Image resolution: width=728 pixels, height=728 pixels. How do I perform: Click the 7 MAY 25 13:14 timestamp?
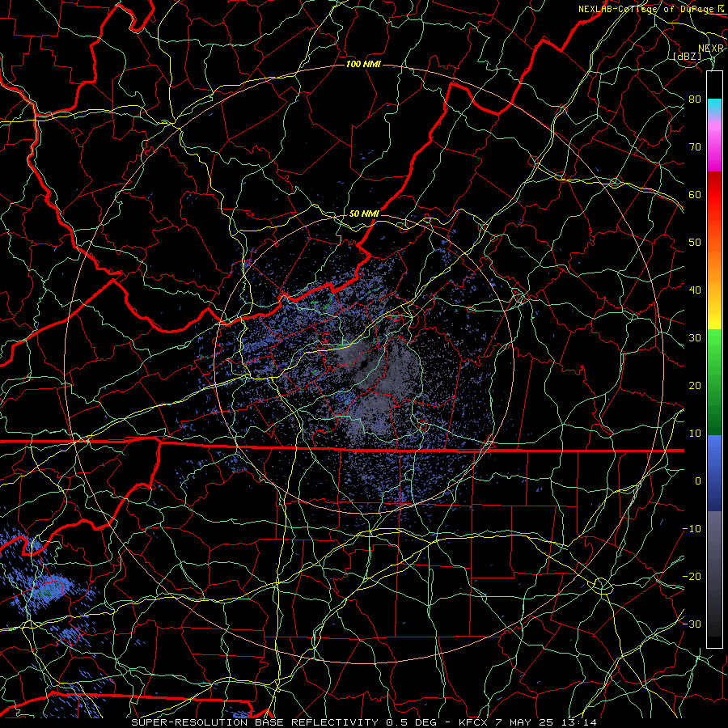(x=547, y=722)
